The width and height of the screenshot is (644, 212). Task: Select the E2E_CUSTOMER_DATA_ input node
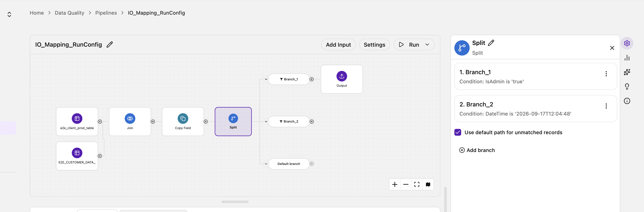77,156
